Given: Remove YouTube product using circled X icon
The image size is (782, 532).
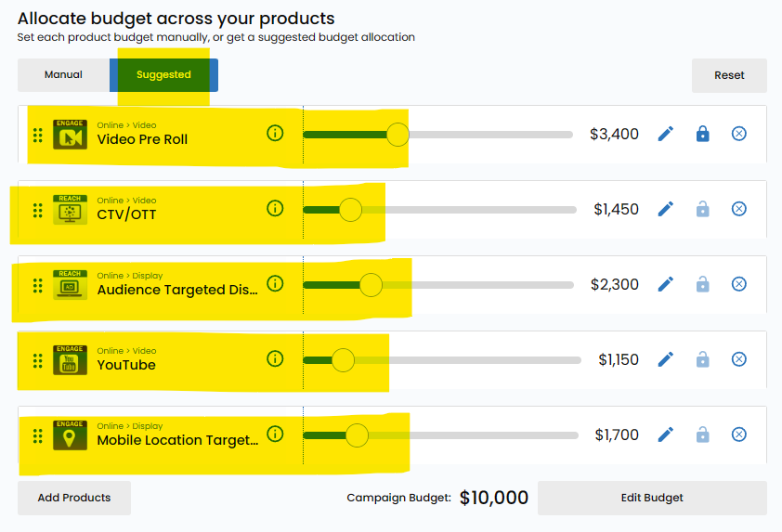Looking at the screenshot, I should click(x=738, y=359).
